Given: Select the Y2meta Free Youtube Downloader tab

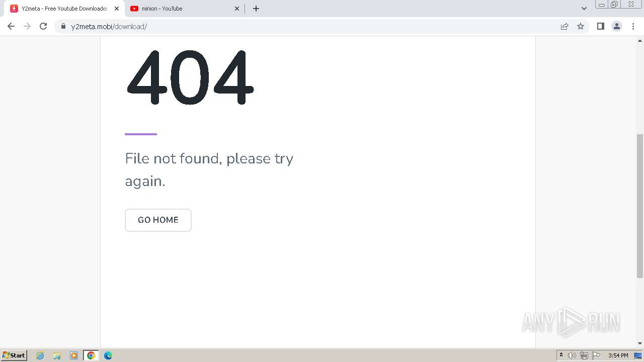Looking at the screenshot, I should click(64, 9).
